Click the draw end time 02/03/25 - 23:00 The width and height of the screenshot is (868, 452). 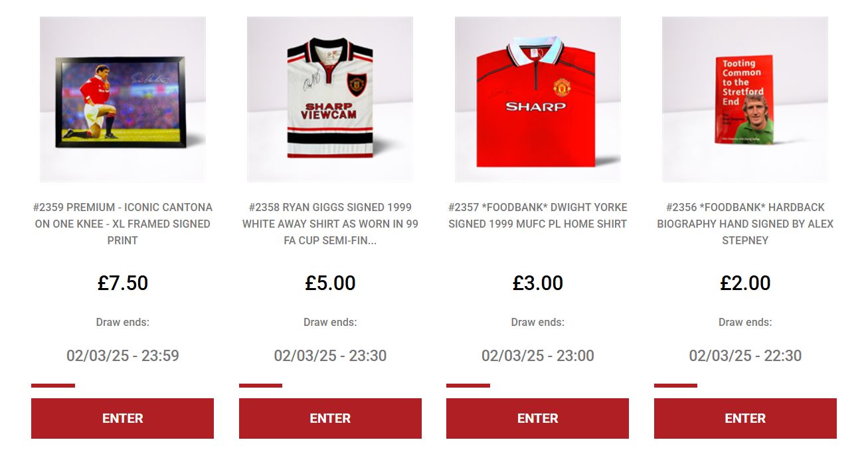click(538, 356)
